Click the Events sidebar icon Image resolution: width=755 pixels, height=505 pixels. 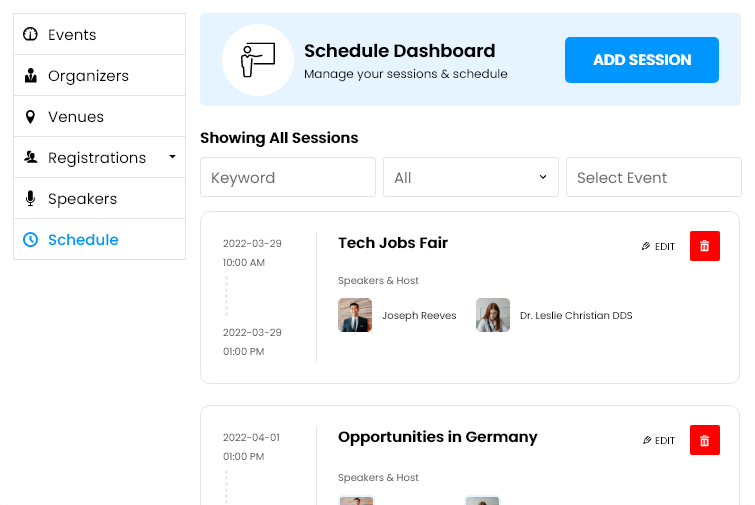[30, 34]
